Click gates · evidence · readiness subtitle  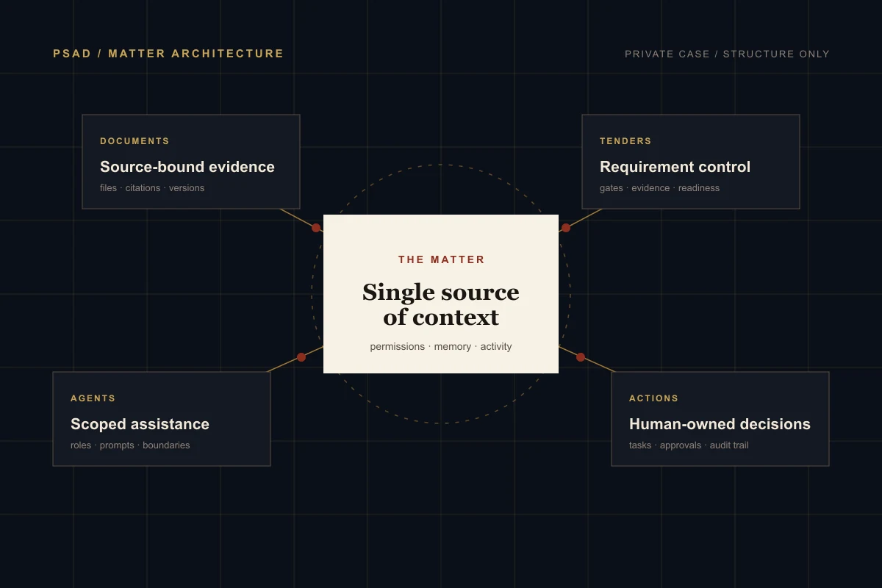click(x=660, y=188)
